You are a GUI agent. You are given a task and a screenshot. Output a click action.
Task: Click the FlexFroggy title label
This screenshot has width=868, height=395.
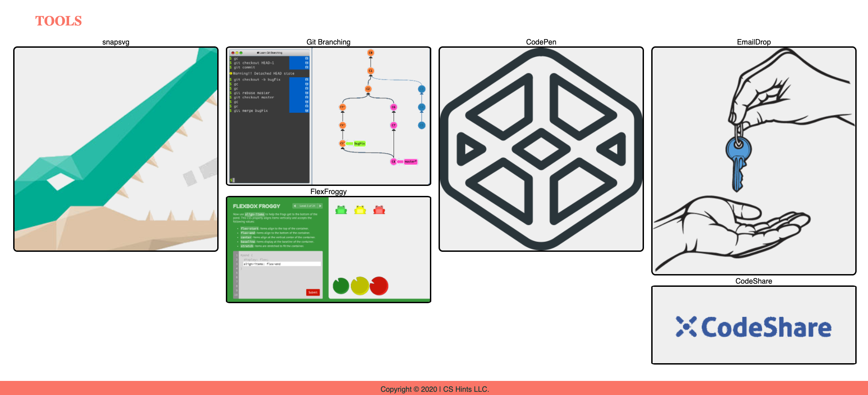[329, 192]
